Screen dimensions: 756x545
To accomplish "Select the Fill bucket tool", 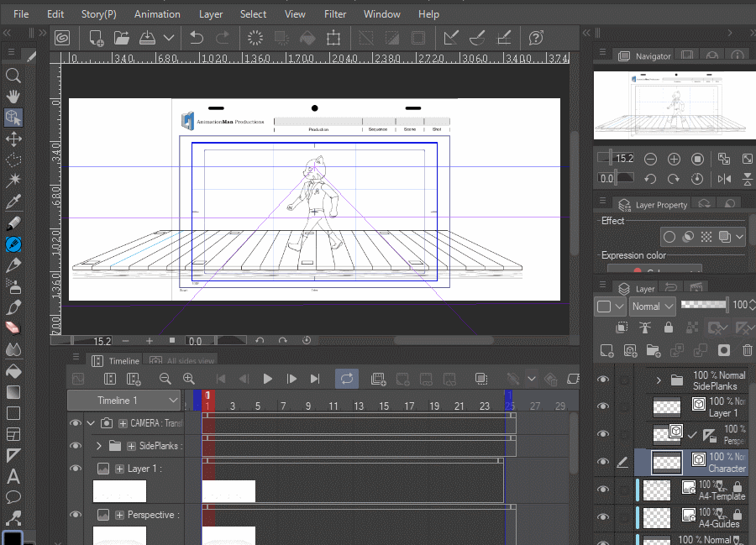I will (x=13, y=370).
